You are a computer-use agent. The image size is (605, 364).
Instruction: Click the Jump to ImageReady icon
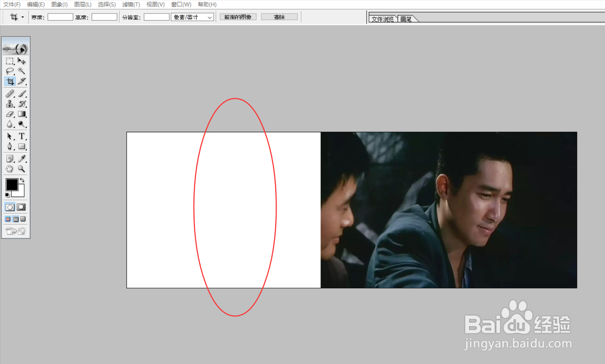point(16,231)
